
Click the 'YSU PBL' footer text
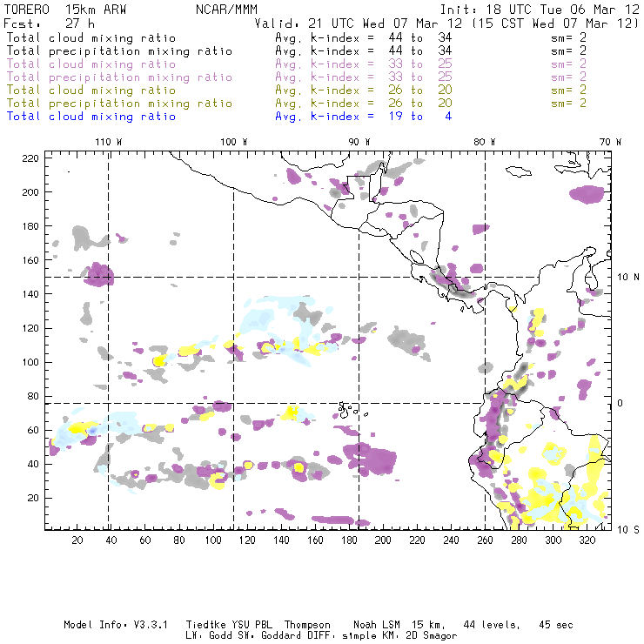click(252, 625)
